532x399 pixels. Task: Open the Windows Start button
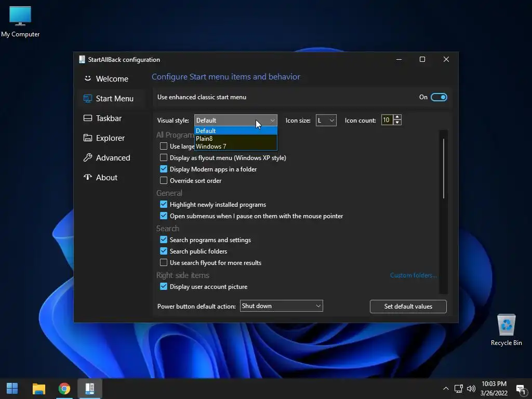tap(12, 389)
